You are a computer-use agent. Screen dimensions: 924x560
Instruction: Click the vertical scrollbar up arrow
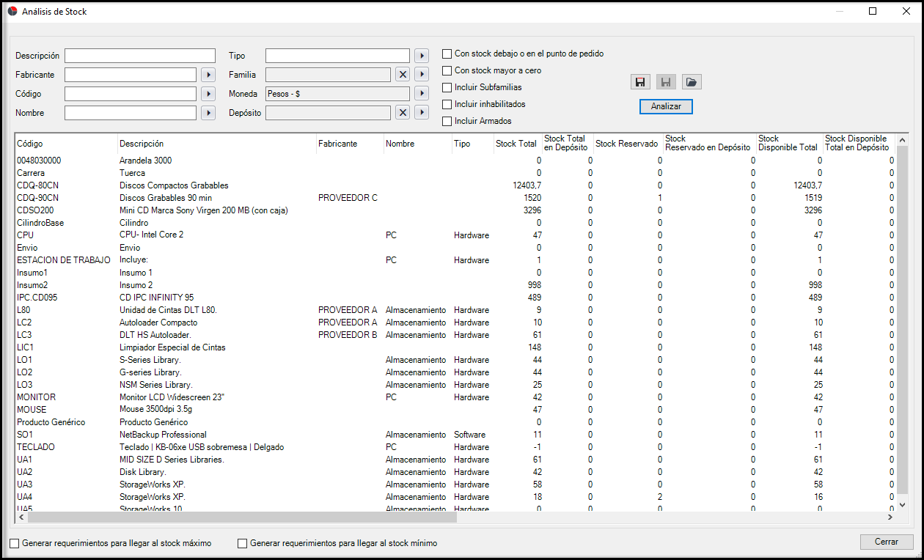[902, 140]
